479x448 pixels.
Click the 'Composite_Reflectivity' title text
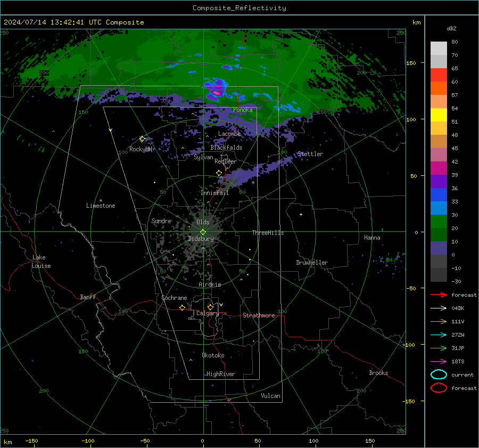[x=239, y=8]
